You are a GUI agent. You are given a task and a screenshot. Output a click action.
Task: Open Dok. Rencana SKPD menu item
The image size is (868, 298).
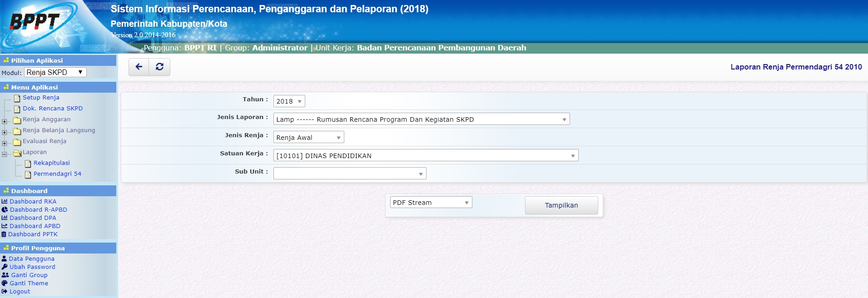pyautogui.click(x=53, y=108)
